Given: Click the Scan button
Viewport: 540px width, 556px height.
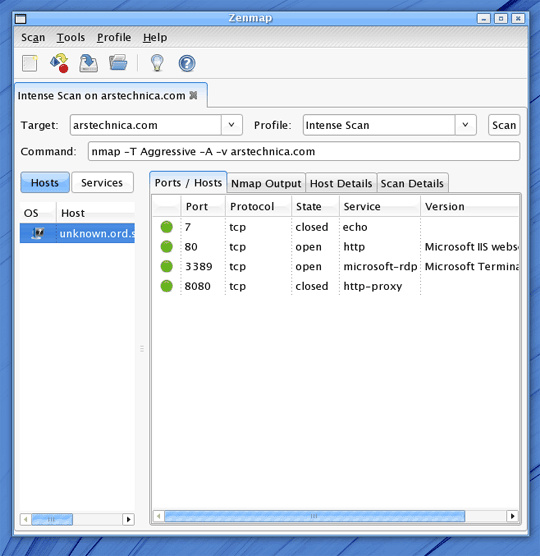Looking at the screenshot, I should pos(504,125).
